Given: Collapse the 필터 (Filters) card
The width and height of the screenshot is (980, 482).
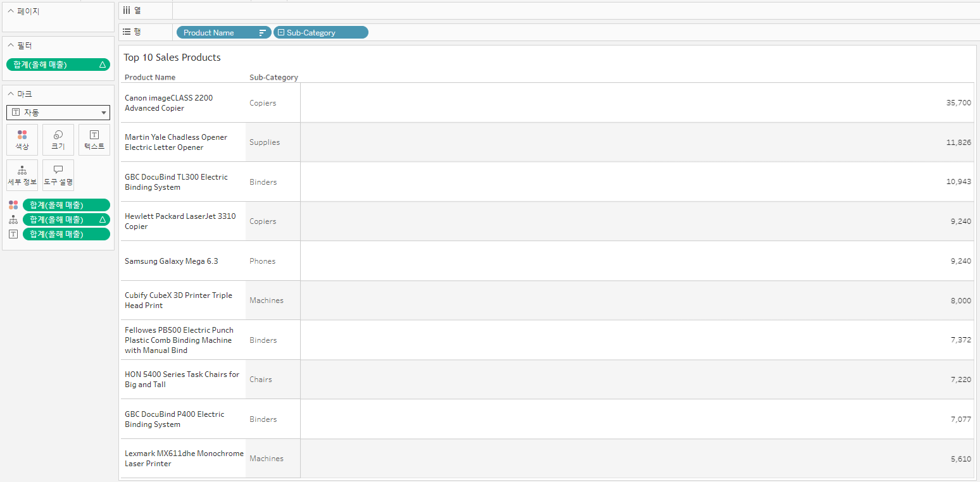Looking at the screenshot, I should tap(11, 46).
